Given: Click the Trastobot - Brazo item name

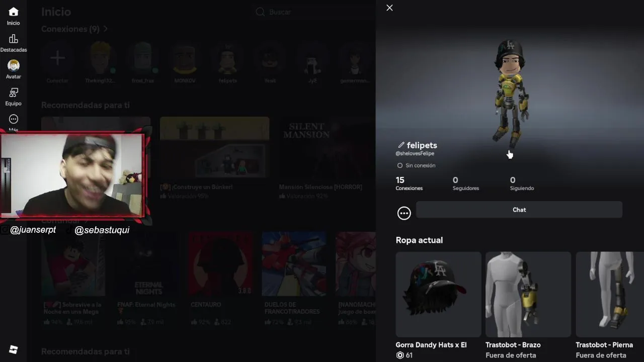Looking at the screenshot, I should click(x=513, y=345).
